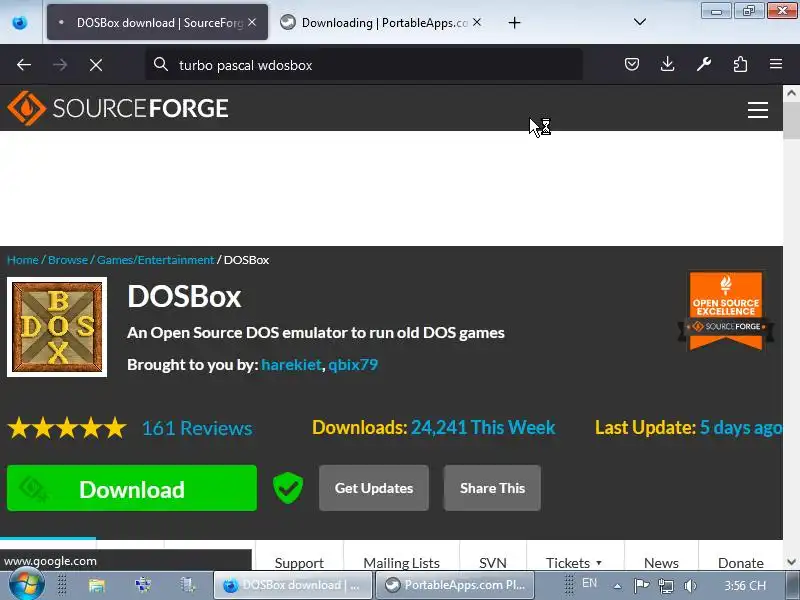Open the Mailing Lists tab
Viewport: 800px width, 600px height.
pos(402,562)
